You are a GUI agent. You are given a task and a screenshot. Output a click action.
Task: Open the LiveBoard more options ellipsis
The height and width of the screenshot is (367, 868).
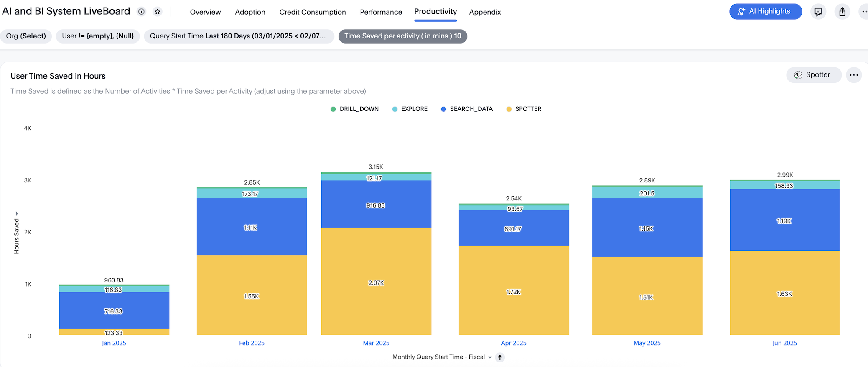click(863, 12)
